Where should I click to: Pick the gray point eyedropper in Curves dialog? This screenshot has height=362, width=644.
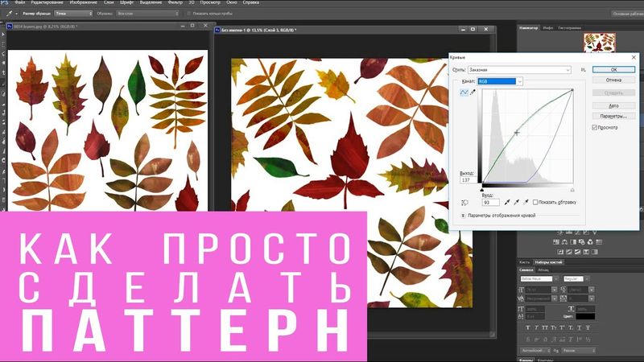coord(517,202)
